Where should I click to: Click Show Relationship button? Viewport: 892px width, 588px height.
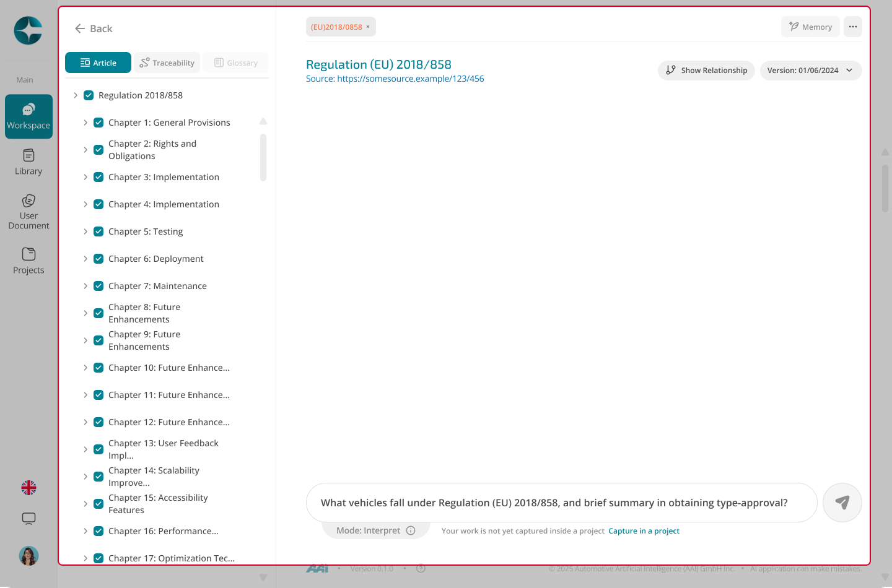706,70
